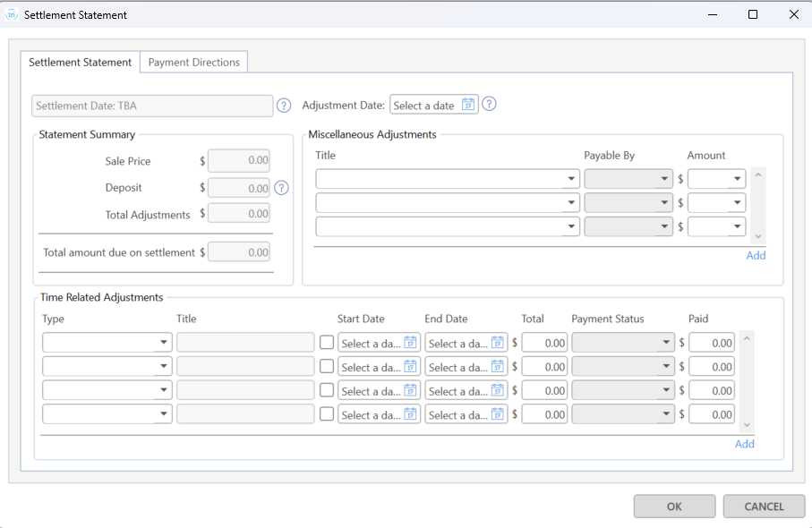Toggle checkbox in fourth time adjustment row
This screenshot has height=528, width=812.
coord(327,414)
